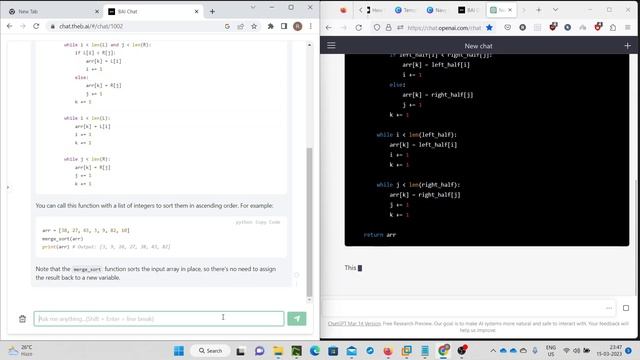Open Firefox extensions puzzle icon
Screen dimensions: 640x360
tap(613, 27)
